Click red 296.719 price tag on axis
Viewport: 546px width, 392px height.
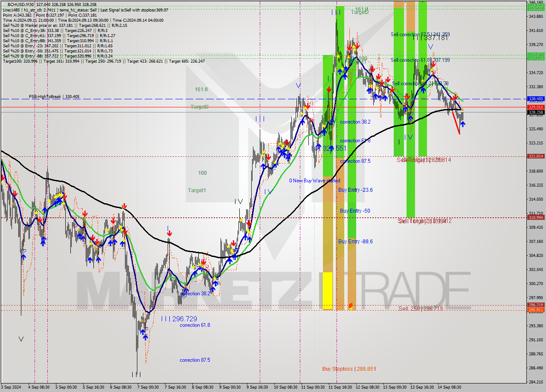pyautogui.click(x=536, y=305)
